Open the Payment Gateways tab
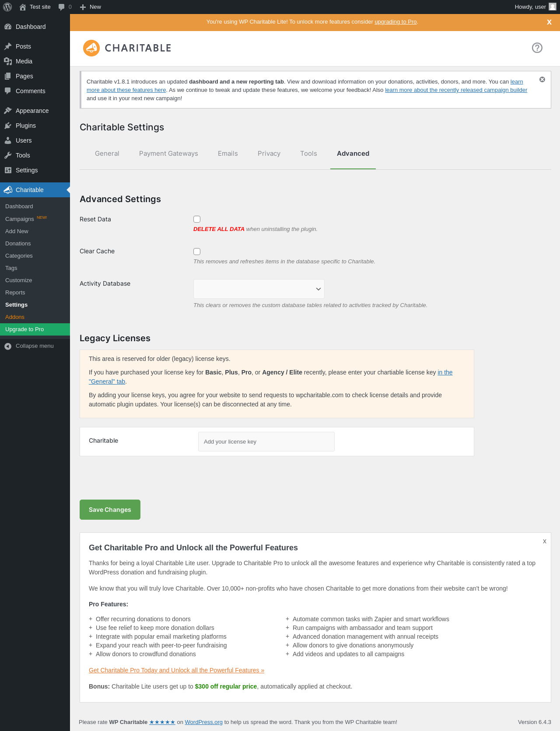The width and height of the screenshot is (560, 731). (x=168, y=154)
